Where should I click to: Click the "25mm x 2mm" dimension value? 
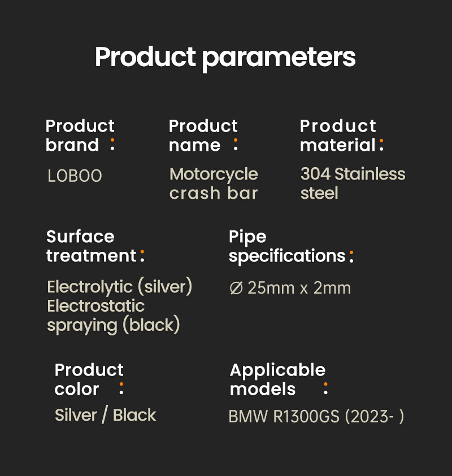pos(299,288)
